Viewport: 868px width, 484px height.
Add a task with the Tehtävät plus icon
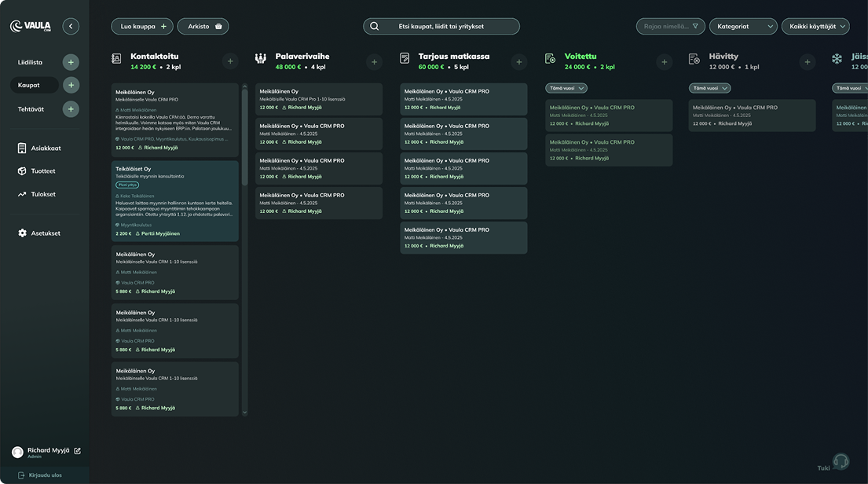[71, 108]
